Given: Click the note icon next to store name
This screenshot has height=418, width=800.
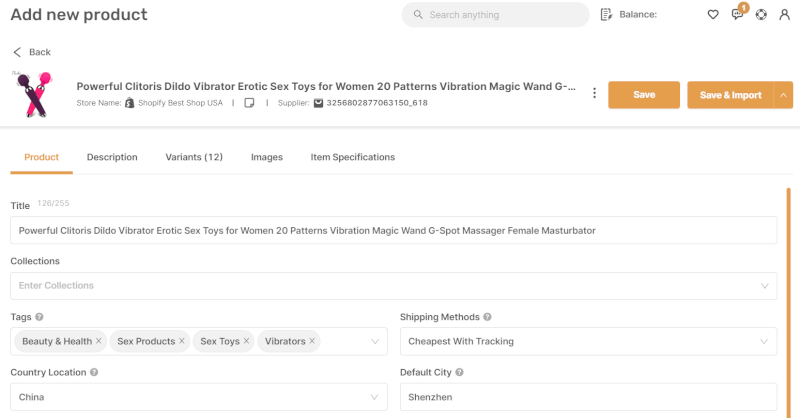Looking at the screenshot, I should (x=249, y=103).
